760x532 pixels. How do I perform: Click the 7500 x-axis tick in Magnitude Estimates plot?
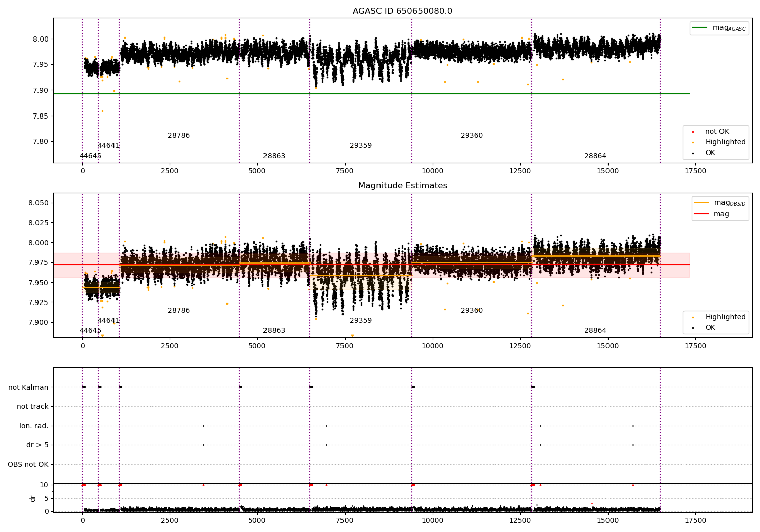click(x=345, y=346)
